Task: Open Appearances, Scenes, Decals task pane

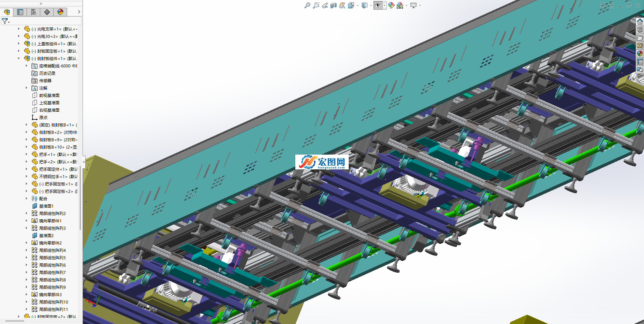Action: [x=640, y=54]
